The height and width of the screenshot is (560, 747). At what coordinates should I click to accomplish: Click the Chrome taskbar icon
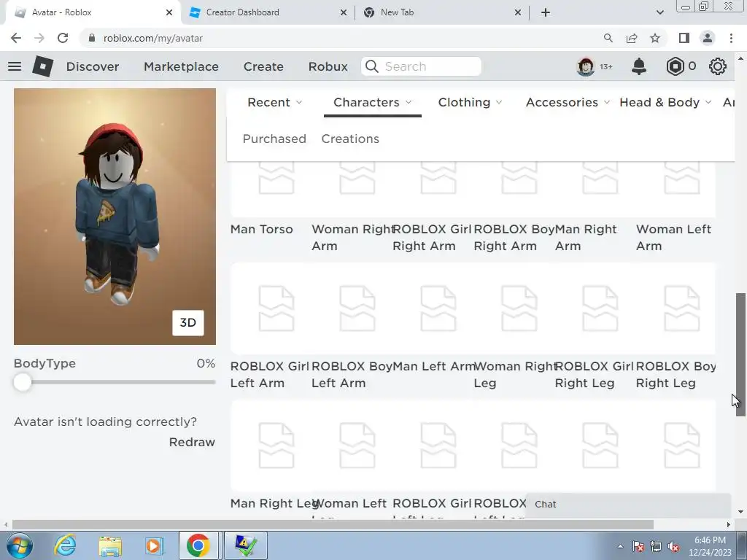click(x=198, y=545)
